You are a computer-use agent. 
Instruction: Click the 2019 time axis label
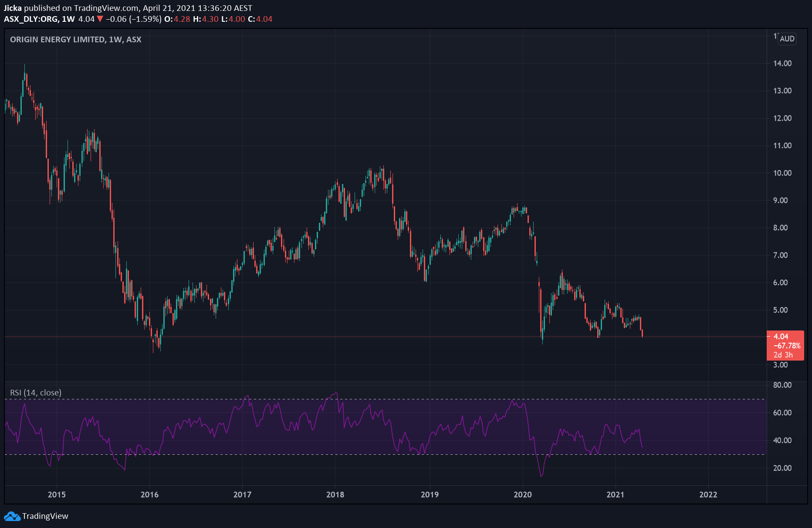[x=430, y=495]
